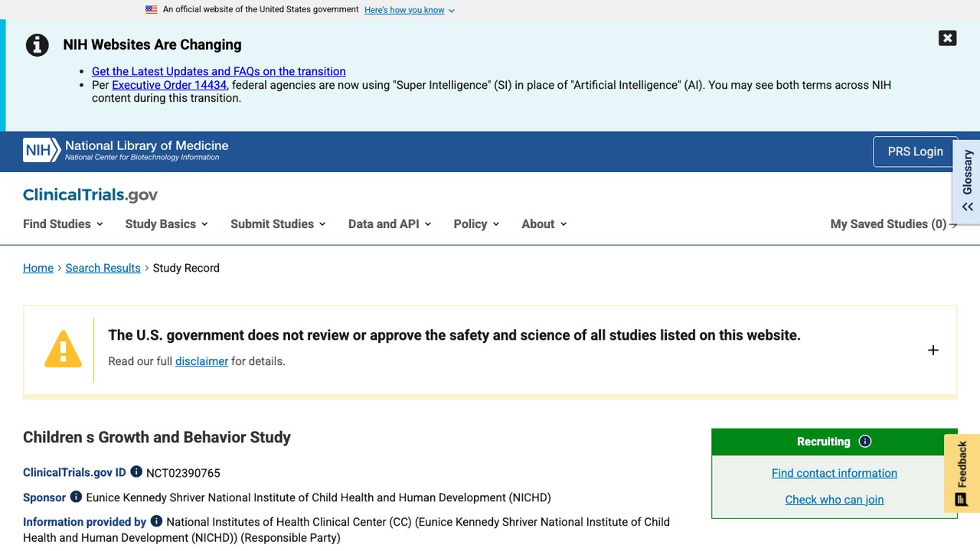Open the Find Studies menu

pyautogui.click(x=63, y=224)
